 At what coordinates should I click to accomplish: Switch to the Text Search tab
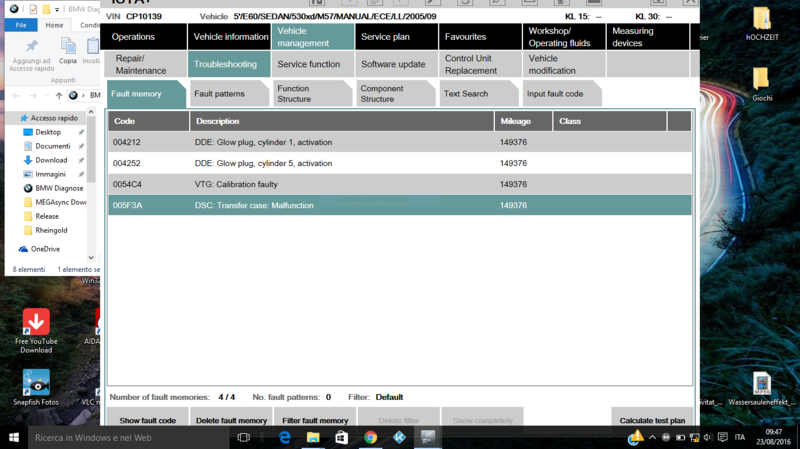pos(479,93)
